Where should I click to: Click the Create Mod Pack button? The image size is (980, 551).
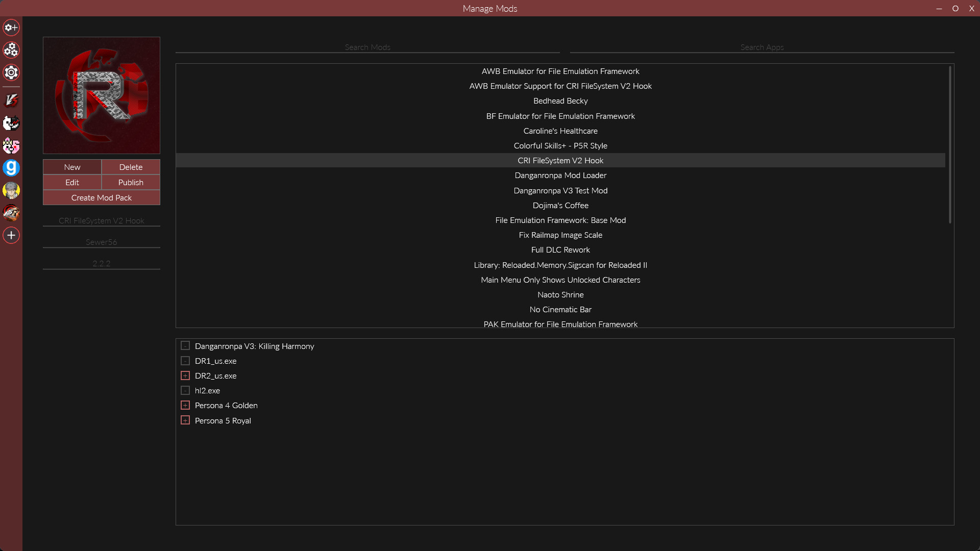102,198
